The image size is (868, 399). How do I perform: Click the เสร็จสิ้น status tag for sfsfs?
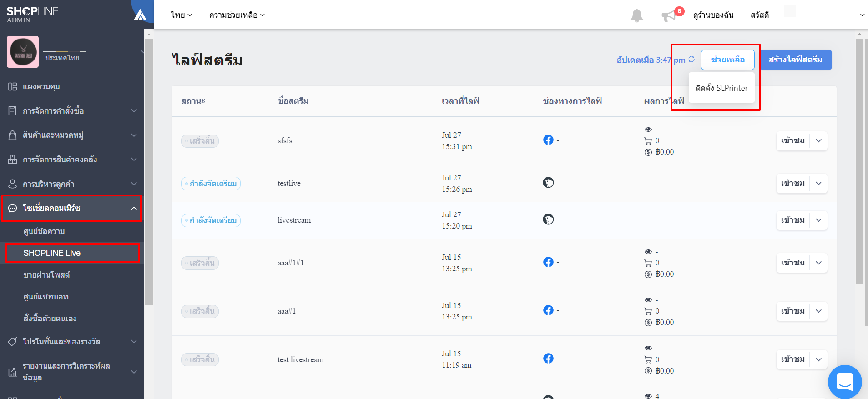[x=200, y=141]
